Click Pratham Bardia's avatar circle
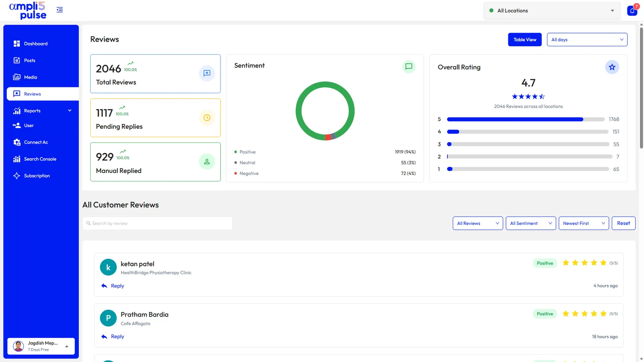This screenshot has height=362, width=644. [x=108, y=318]
